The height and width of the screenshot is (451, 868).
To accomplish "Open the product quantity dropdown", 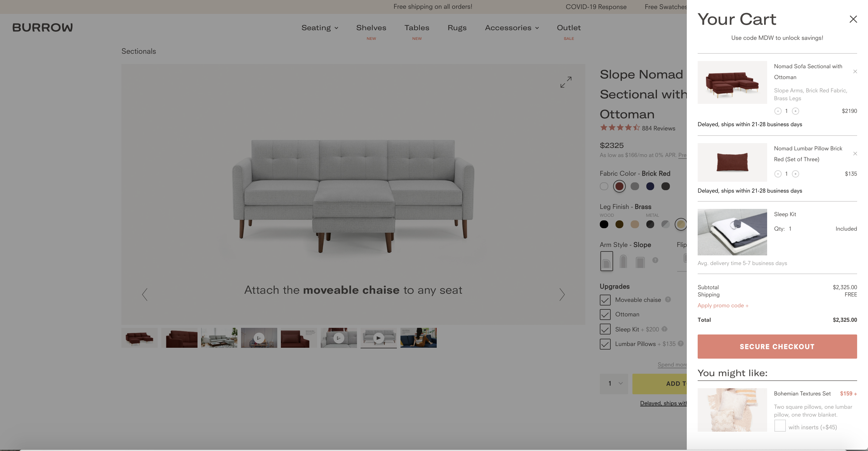I will point(614,384).
